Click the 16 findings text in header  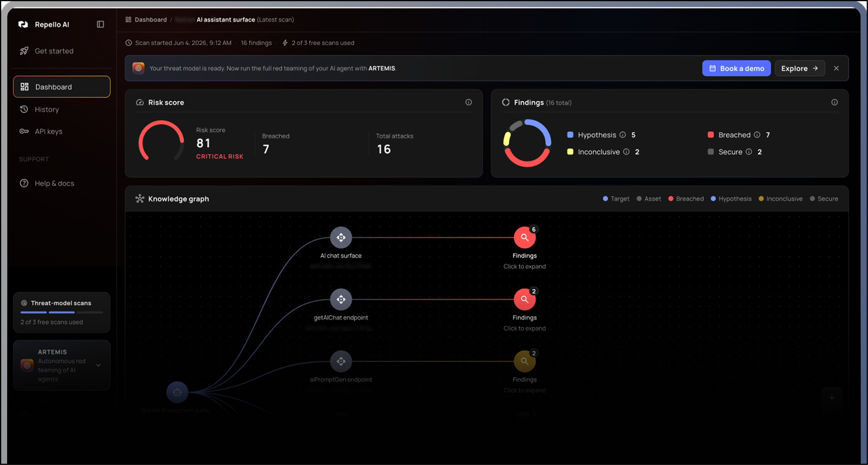coord(256,43)
